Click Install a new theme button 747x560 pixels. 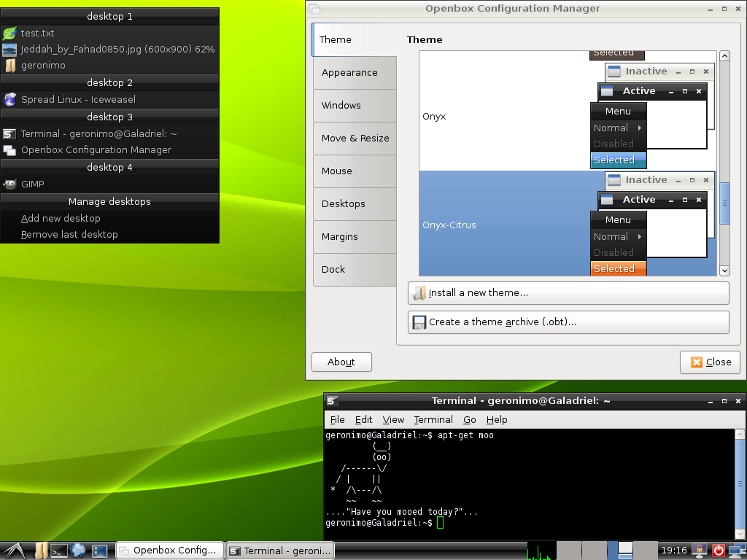pos(568,293)
